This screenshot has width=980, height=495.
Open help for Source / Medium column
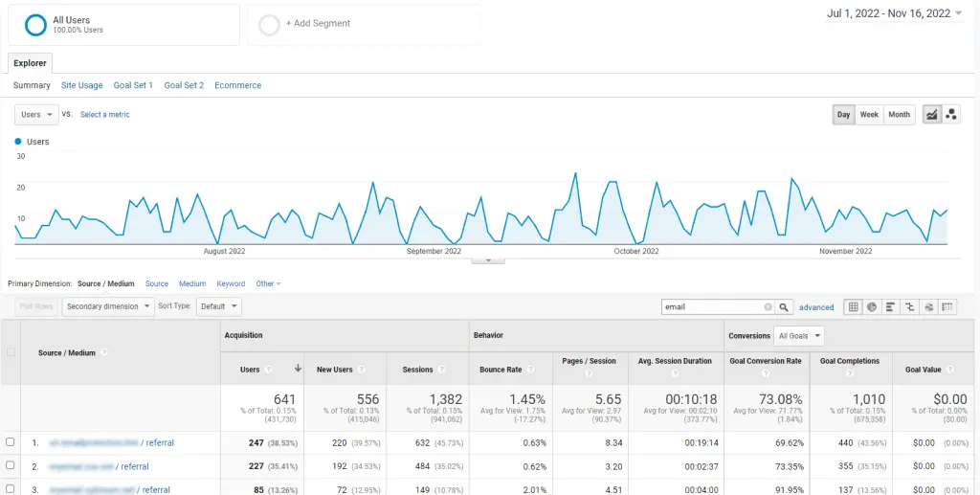(103, 352)
